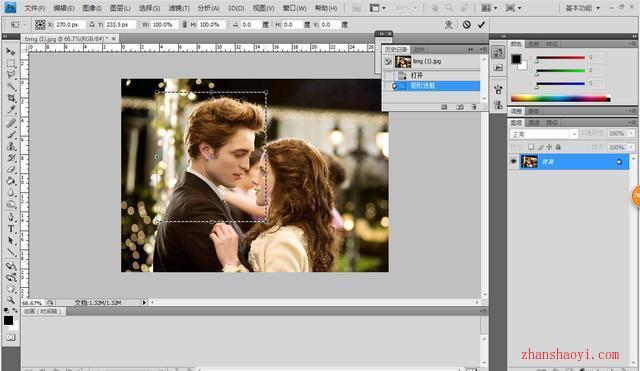The height and width of the screenshot is (371, 640).
Task: Click the foreground color swatch in Color panel
Action: point(516,59)
